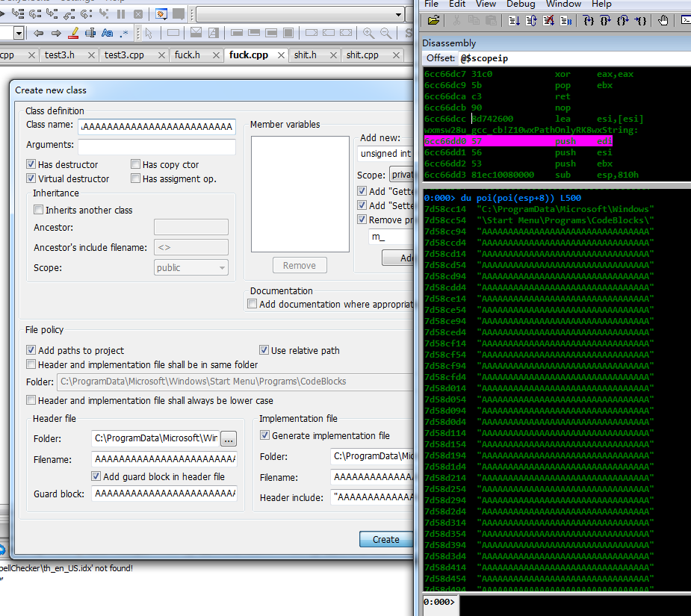The image size is (691, 616).
Task: Click the Run to Cursor icon in WinDbg
Action: [x=640, y=20]
